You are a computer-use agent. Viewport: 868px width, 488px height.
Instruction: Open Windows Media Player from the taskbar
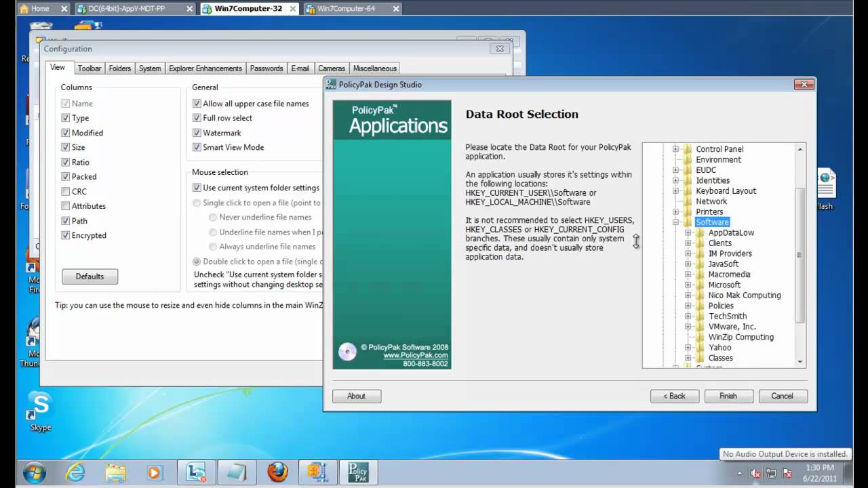[x=156, y=472]
